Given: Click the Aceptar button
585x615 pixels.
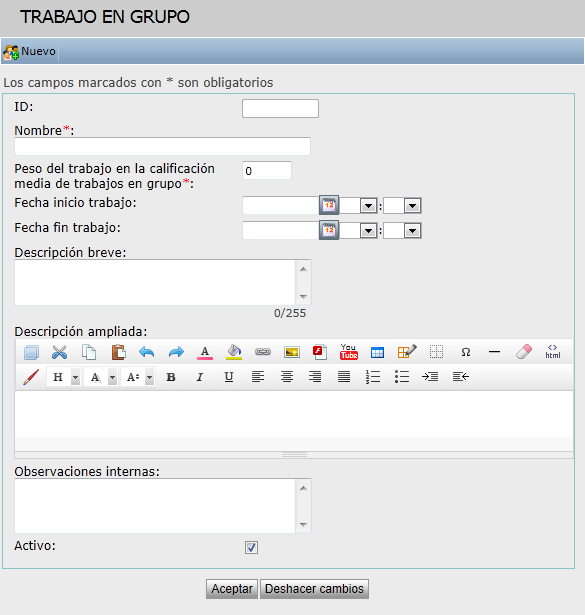Looking at the screenshot, I should [232, 589].
